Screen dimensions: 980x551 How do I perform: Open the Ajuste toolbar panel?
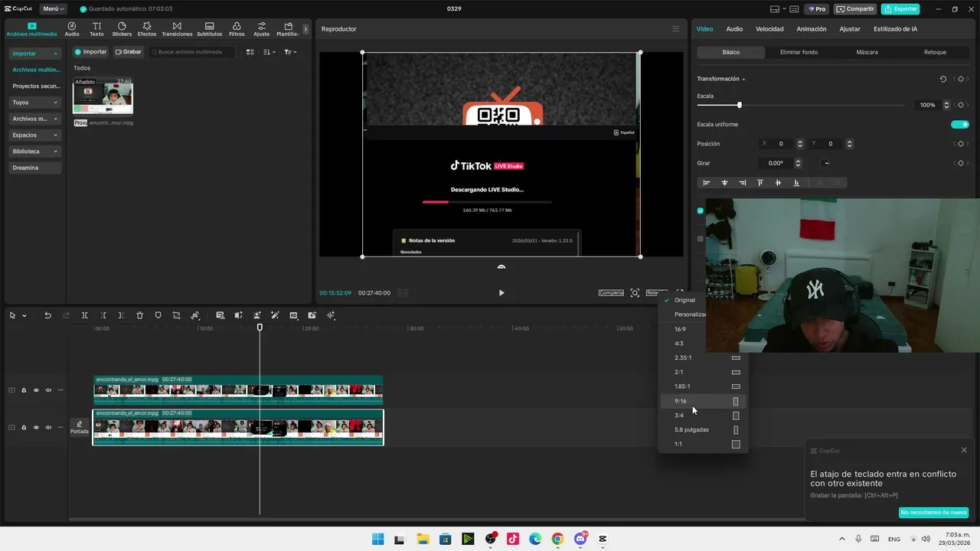[x=262, y=29]
